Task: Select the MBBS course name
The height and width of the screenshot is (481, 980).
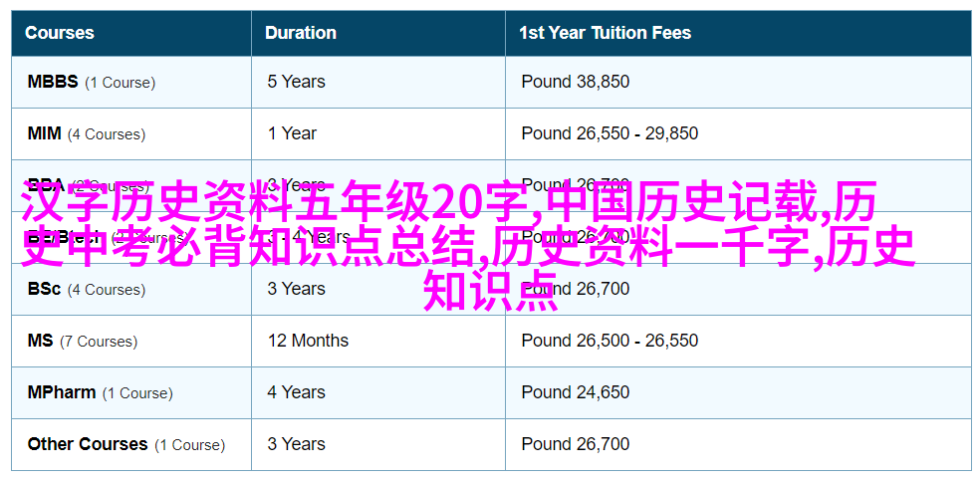Action: point(53,82)
